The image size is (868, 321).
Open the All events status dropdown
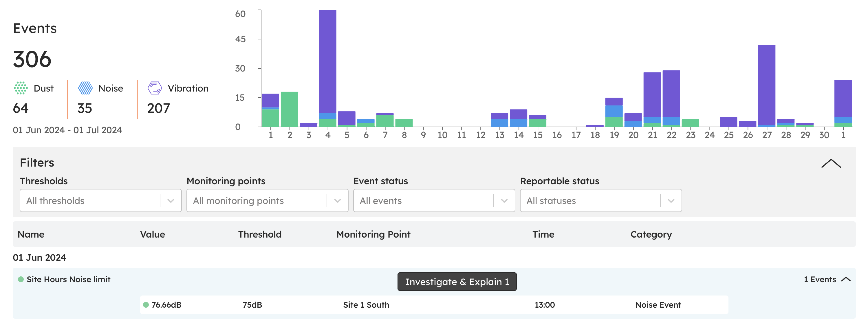click(x=434, y=200)
